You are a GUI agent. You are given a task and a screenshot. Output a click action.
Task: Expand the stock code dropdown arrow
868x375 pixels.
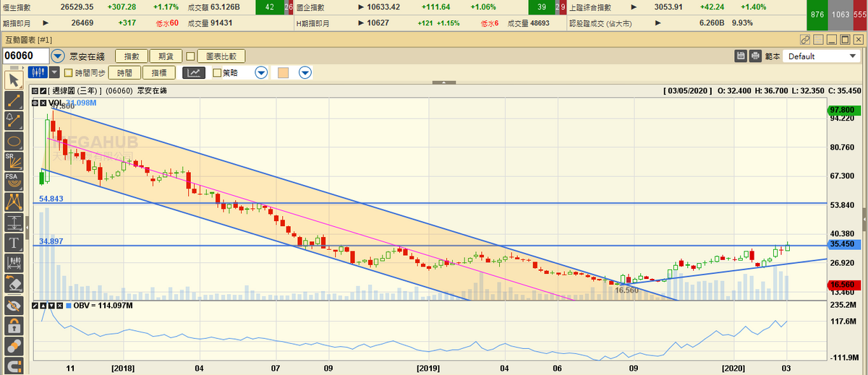[58, 56]
